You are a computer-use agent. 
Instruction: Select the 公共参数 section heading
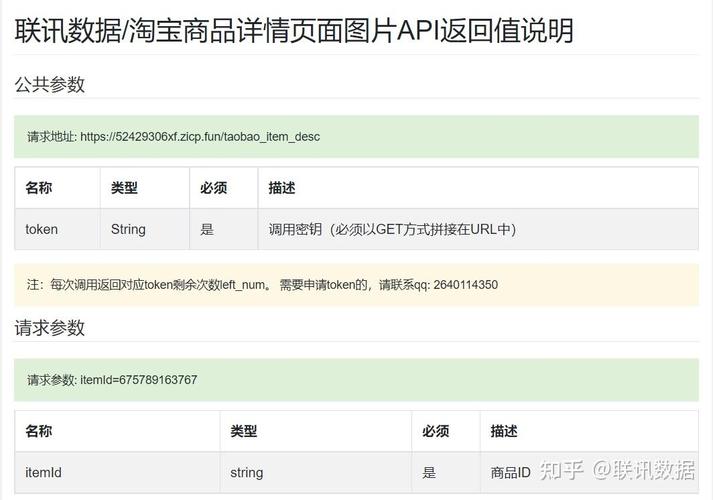pos(49,84)
